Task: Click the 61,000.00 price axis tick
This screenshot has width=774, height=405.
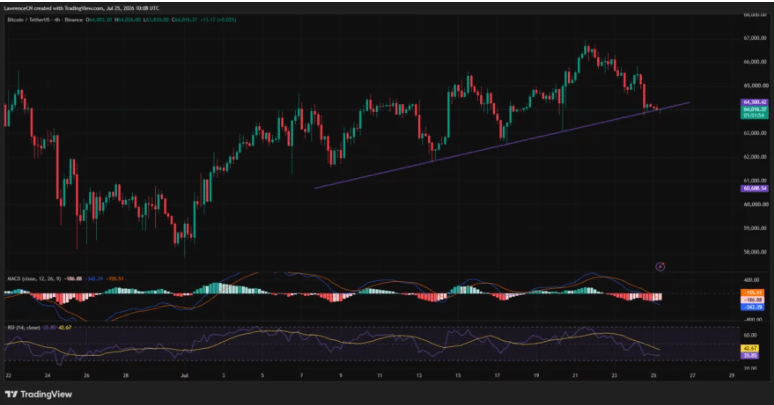Action: point(755,180)
